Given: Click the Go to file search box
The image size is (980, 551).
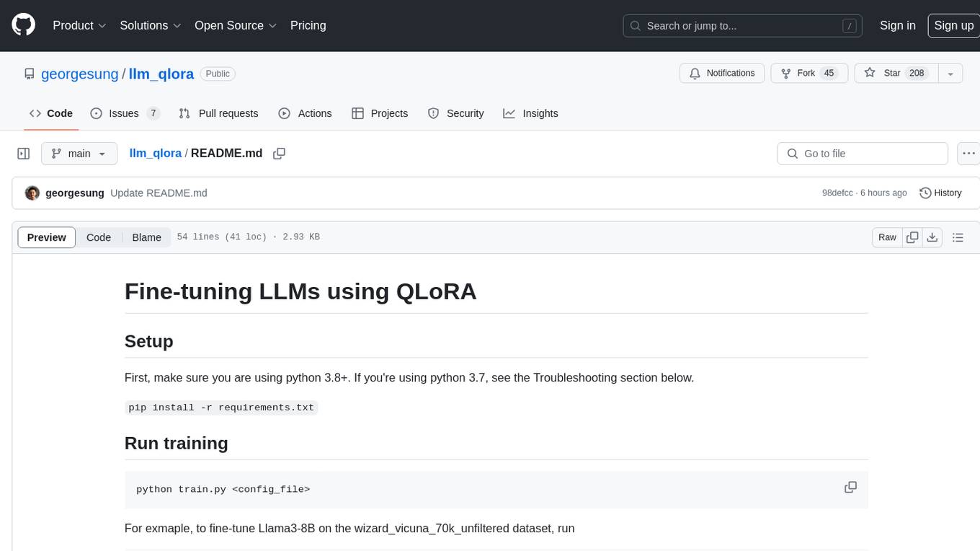Looking at the screenshot, I should (x=863, y=154).
